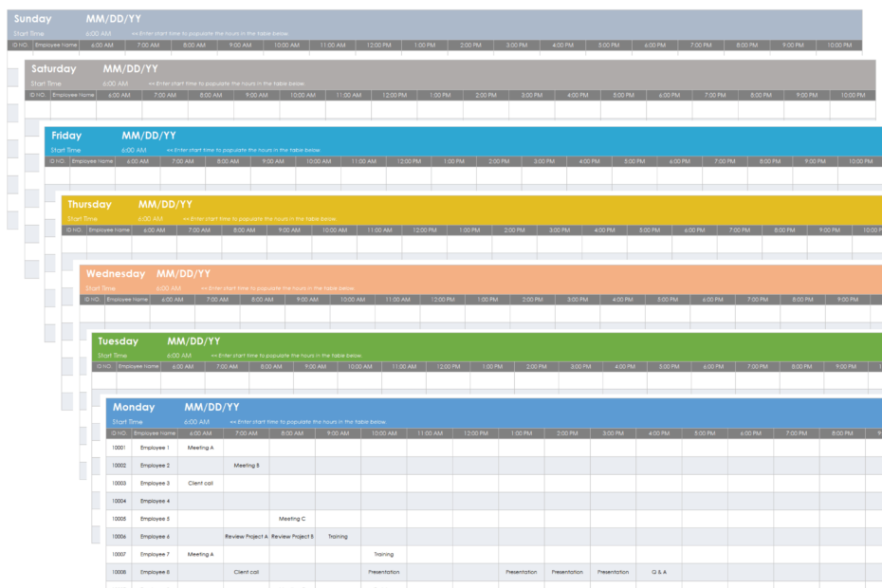This screenshot has height=588, width=882.
Task: Click the 7:00 AM column header on Monday sheet
Action: (247, 433)
